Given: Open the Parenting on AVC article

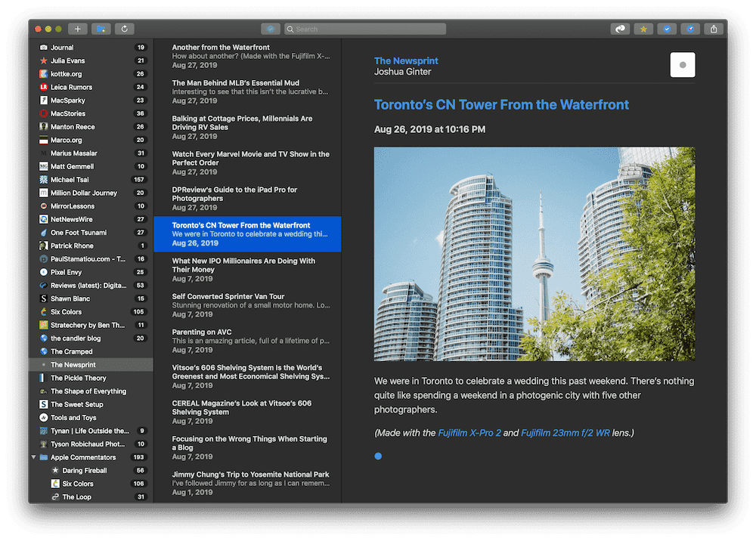Looking at the screenshot, I should 247,341.
